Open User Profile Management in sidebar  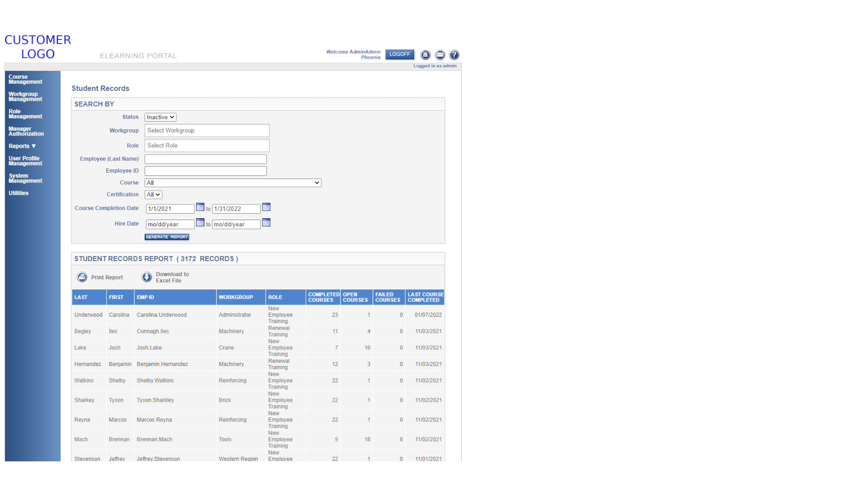click(25, 161)
